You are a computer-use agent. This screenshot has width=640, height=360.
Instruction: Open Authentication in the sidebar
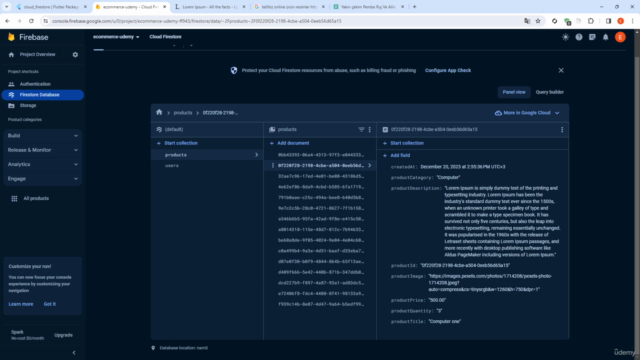tap(35, 84)
